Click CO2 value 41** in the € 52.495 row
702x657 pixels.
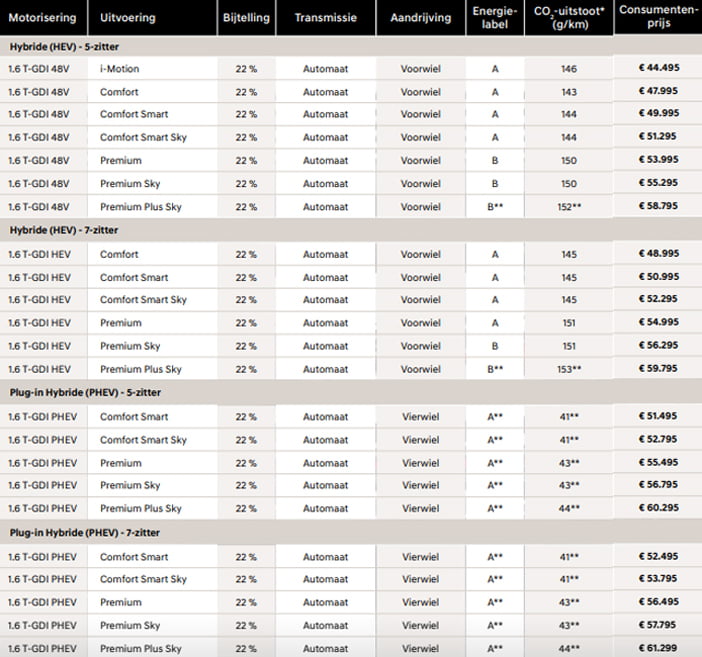pos(569,557)
